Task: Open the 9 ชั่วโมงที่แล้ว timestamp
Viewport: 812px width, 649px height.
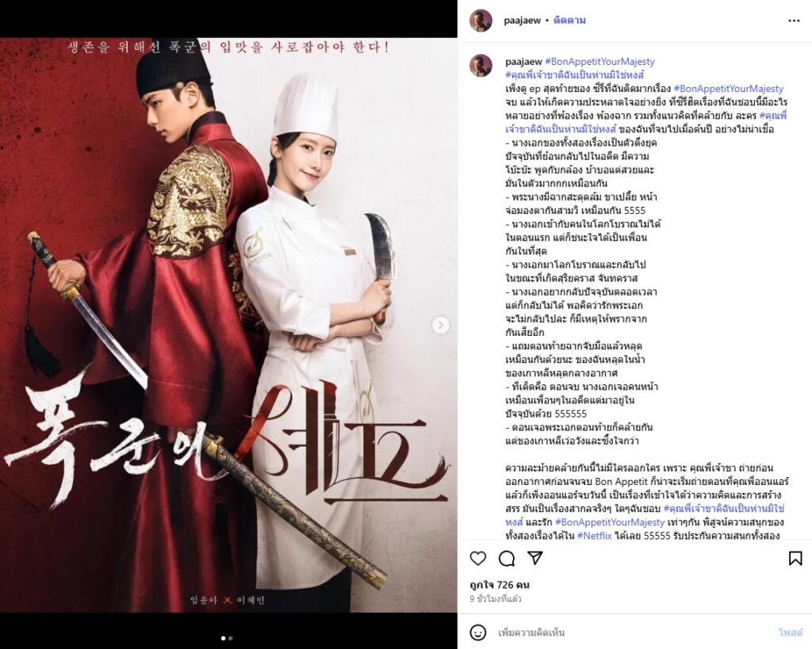Action: [x=495, y=599]
